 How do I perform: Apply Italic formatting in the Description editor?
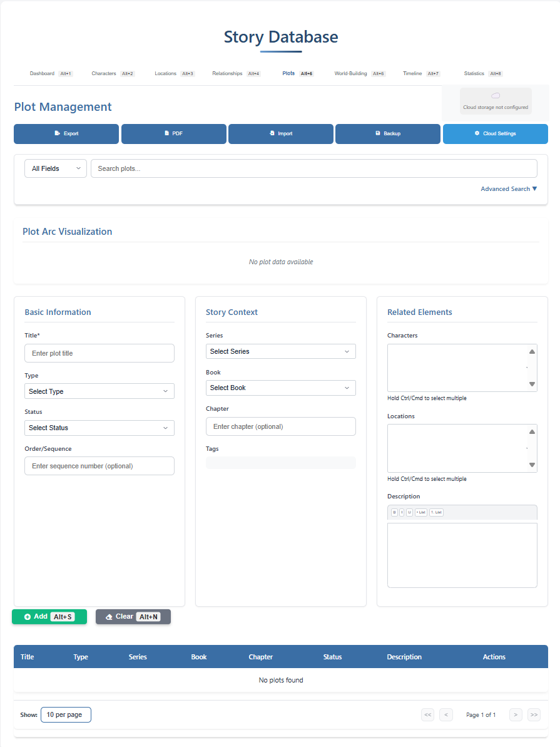click(x=402, y=512)
